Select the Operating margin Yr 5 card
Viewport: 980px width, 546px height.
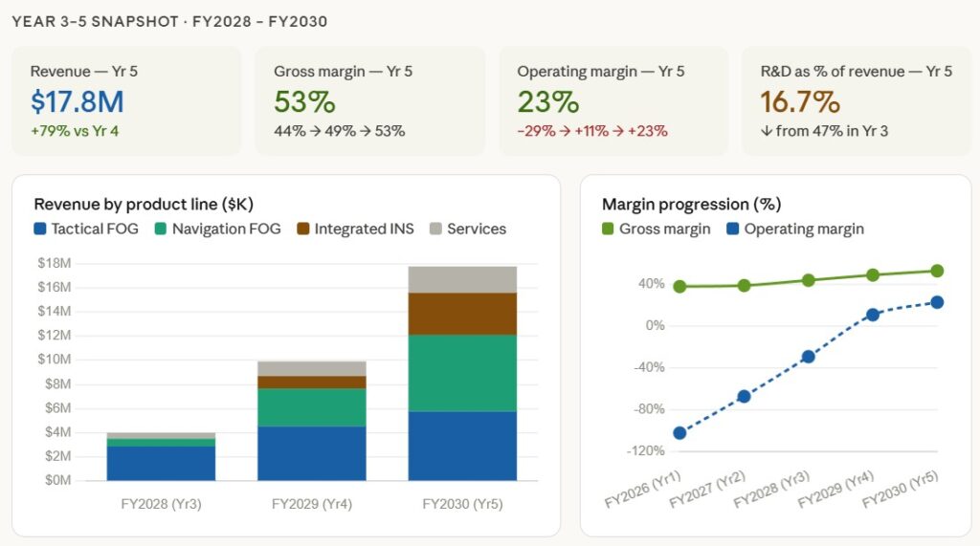point(612,100)
